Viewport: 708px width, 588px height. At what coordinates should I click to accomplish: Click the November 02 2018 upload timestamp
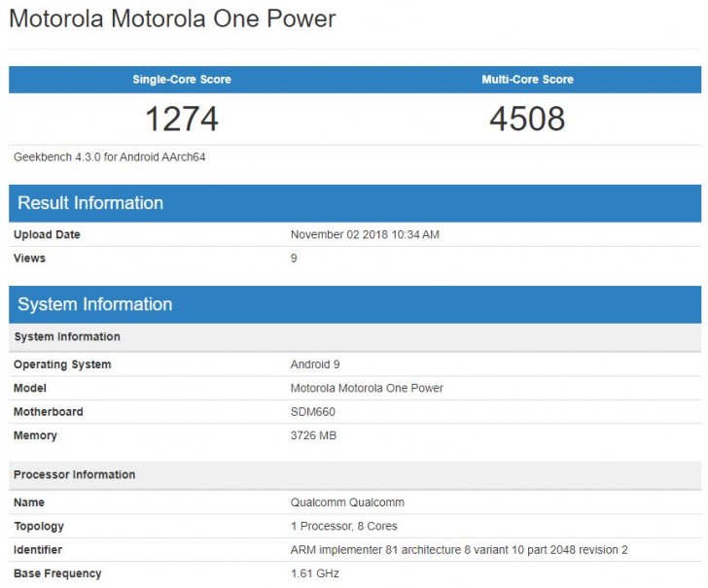pyautogui.click(x=365, y=234)
